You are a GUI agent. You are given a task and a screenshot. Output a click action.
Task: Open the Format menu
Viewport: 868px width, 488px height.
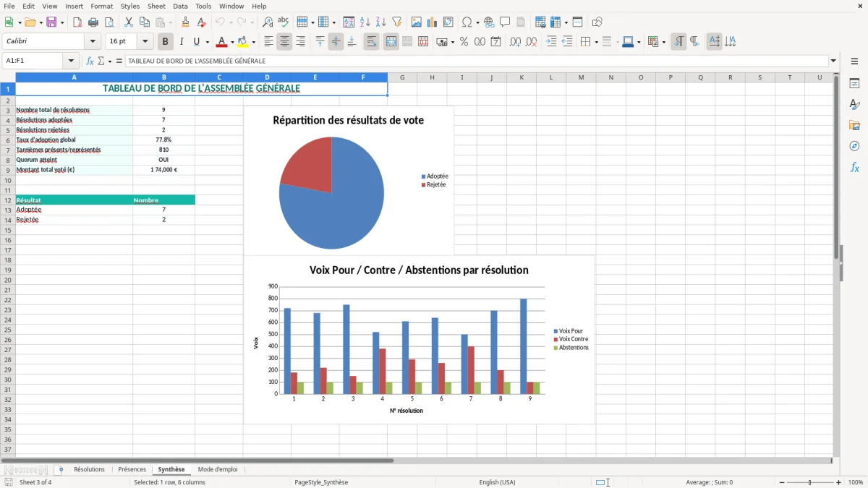101,6
